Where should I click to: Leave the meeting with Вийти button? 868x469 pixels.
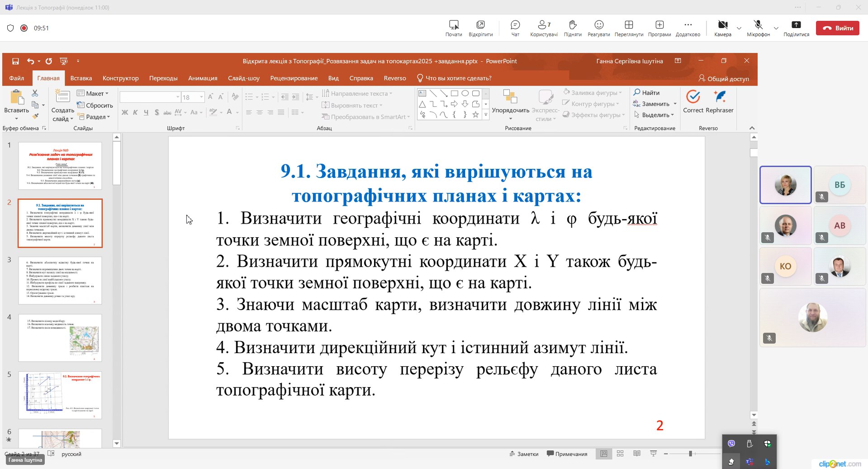click(x=837, y=28)
